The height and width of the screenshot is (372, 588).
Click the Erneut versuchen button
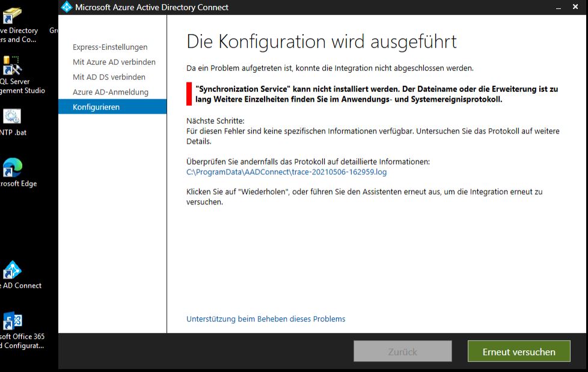pos(519,352)
